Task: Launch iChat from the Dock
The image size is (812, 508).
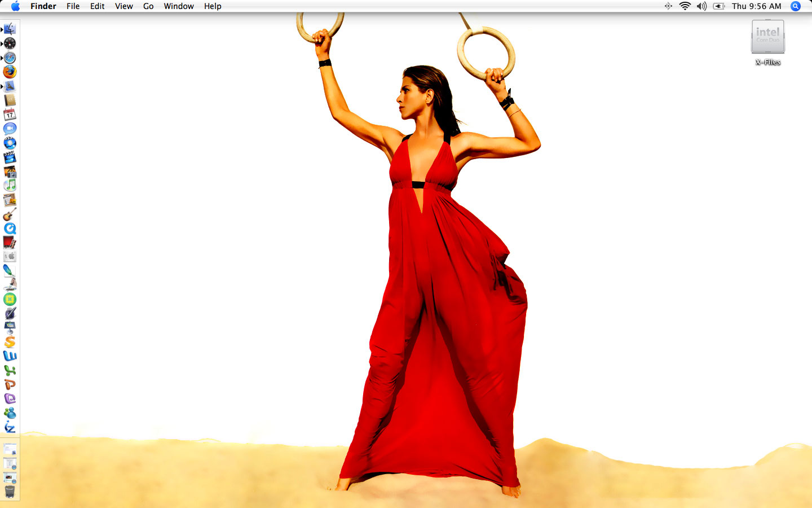Action: pyautogui.click(x=10, y=129)
